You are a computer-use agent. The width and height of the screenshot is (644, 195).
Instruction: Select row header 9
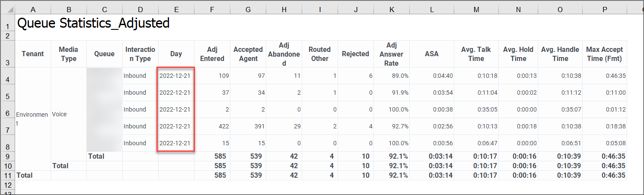(7, 157)
